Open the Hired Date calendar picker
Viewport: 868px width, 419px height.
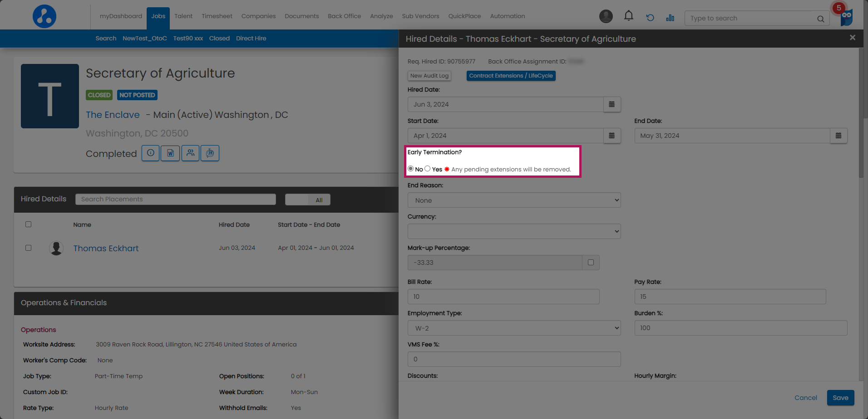click(612, 104)
